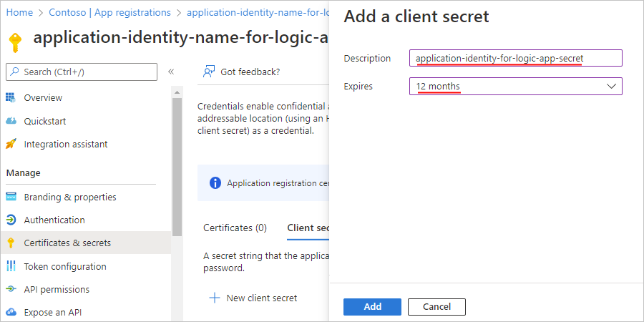Go to Home breadcrumb link
Screen dimensions: 644x322
tap(20, 12)
